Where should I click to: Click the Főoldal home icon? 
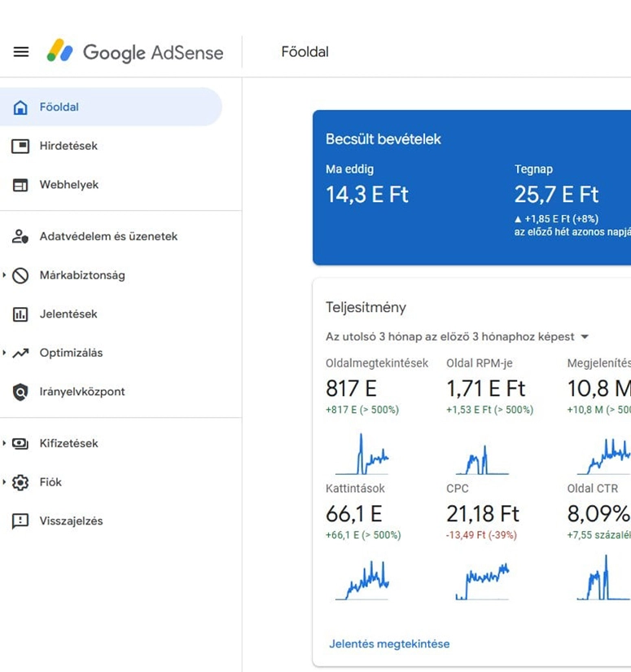[20, 108]
